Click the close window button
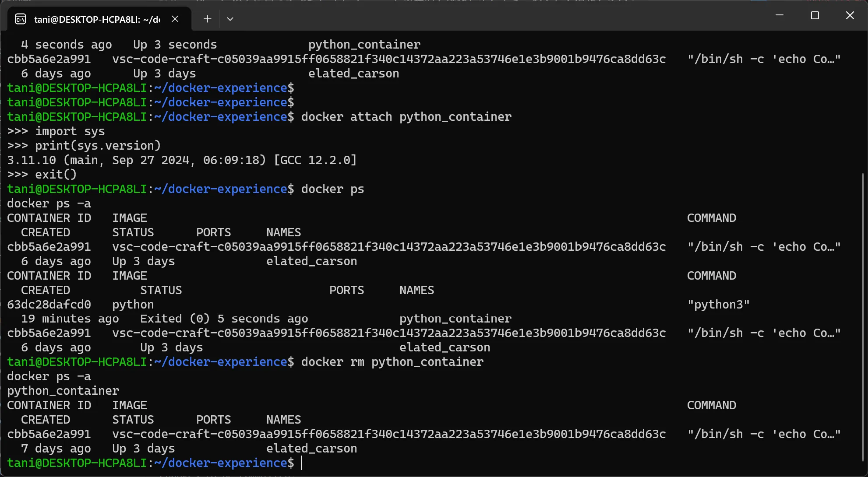Viewport: 868px width, 477px height. (850, 16)
